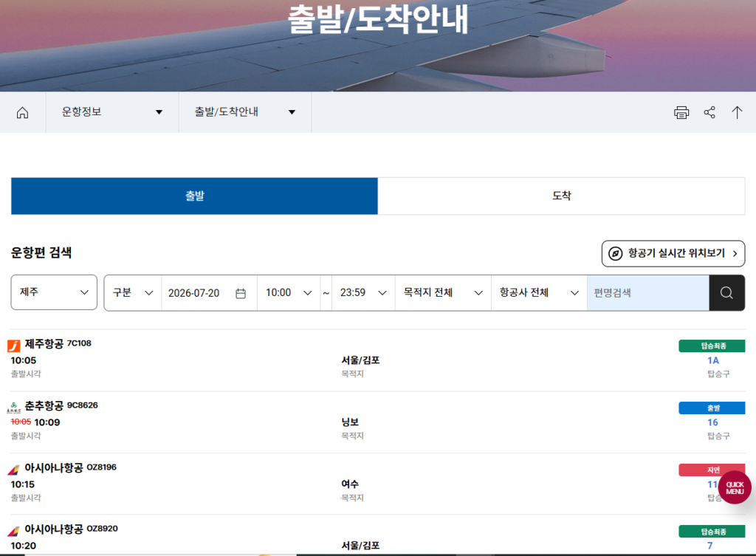
Task: Click airline name 제주항공
Action: [x=44, y=344]
